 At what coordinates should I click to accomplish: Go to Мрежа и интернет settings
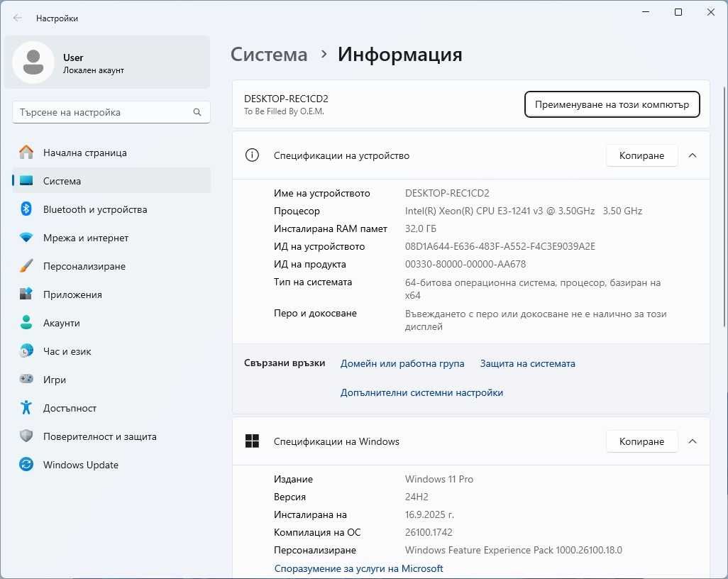pos(111,238)
